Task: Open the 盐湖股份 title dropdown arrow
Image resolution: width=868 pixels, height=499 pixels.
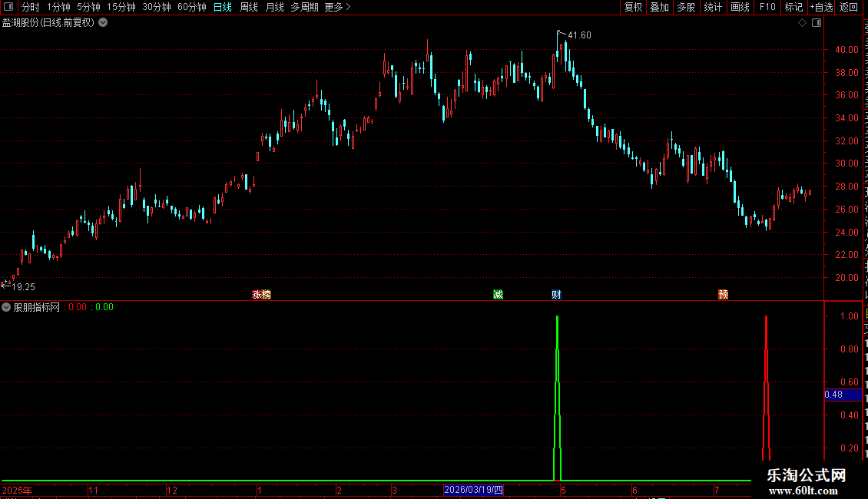Action: click(x=103, y=23)
